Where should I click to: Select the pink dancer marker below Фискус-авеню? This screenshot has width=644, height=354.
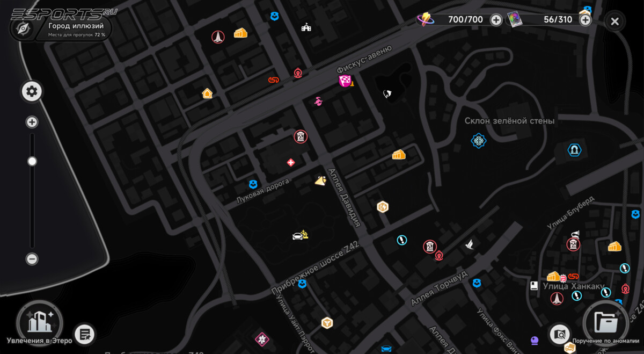[318, 100]
